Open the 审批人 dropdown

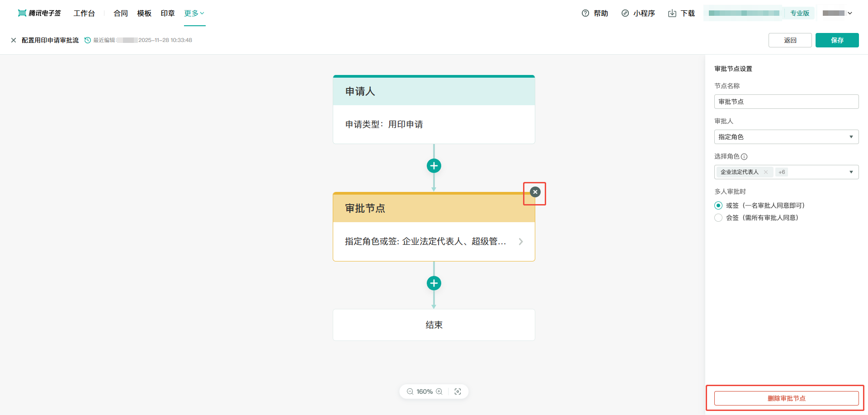pos(786,137)
